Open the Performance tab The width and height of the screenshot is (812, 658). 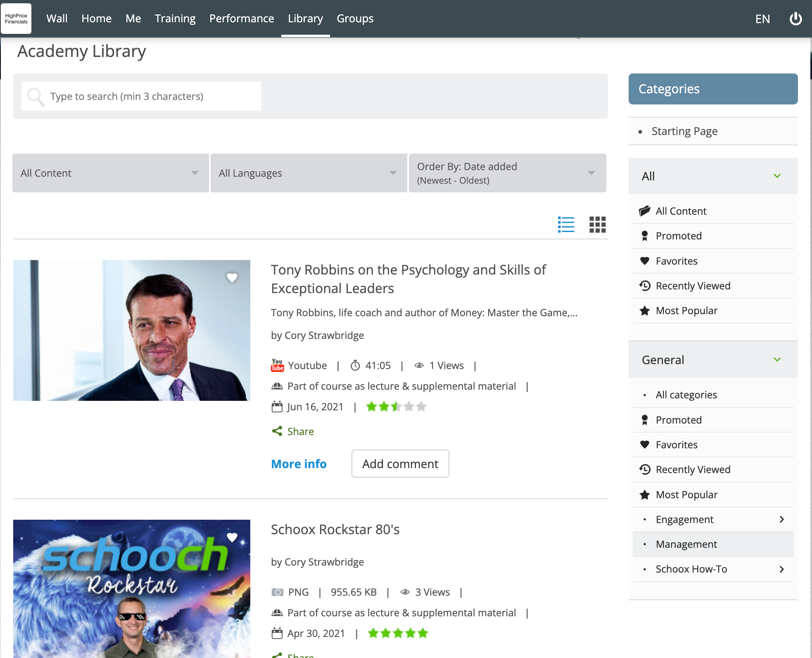pyautogui.click(x=242, y=19)
